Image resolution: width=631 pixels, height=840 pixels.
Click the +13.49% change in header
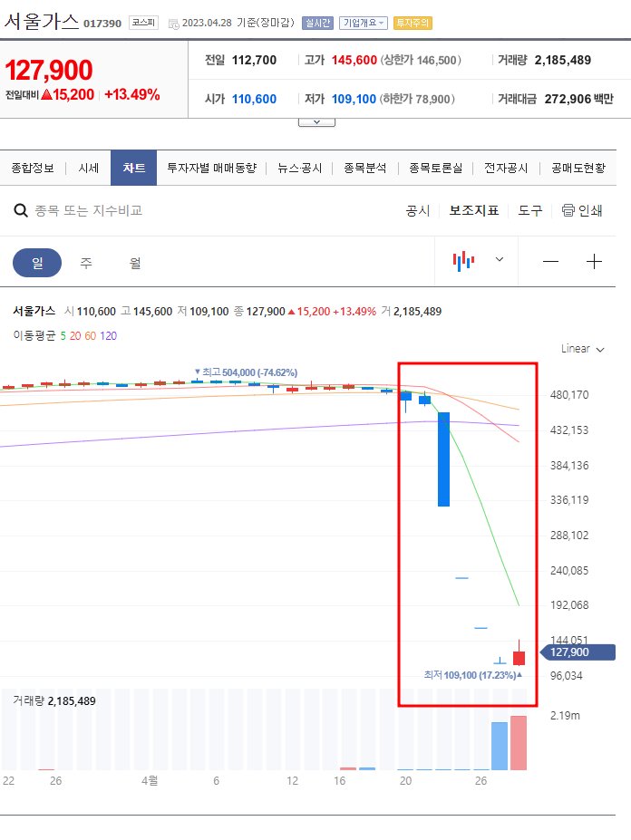coord(132,95)
